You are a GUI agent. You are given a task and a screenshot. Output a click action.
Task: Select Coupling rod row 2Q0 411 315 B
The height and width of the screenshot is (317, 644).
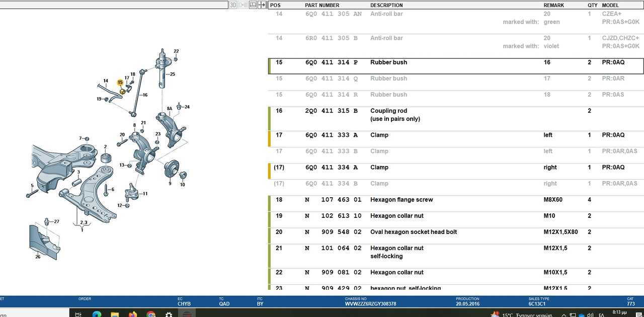coord(456,119)
